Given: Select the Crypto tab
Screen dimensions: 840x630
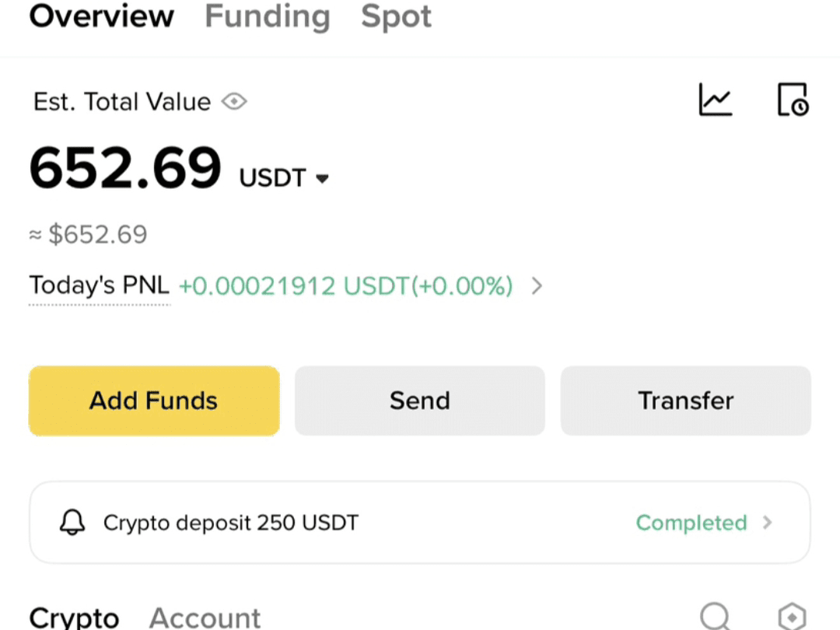Looking at the screenshot, I should (x=74, y=618).
